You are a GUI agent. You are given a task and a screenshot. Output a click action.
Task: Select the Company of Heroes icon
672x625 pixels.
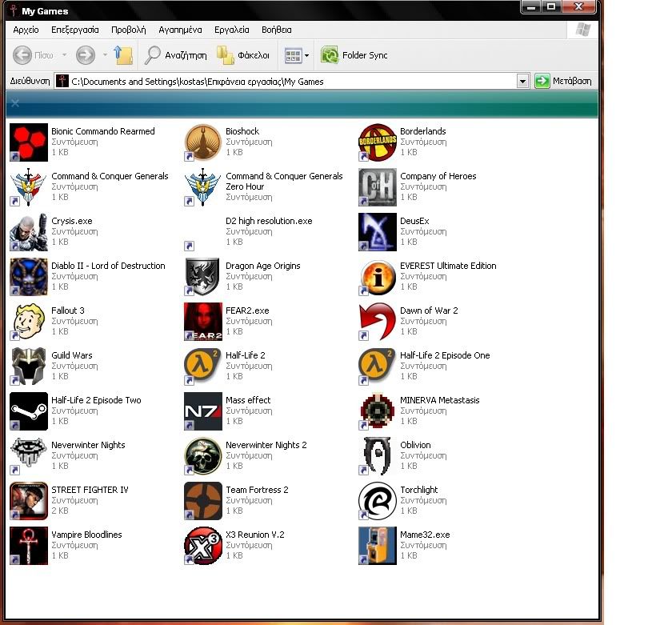click(x=378, y=187)
